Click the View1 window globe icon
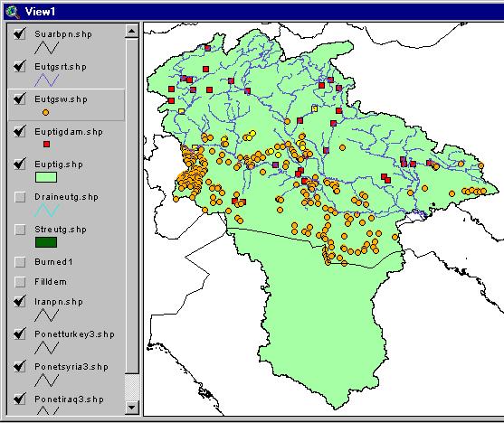The width and height of the screenshot is (504, 423). tap(13, 12)
